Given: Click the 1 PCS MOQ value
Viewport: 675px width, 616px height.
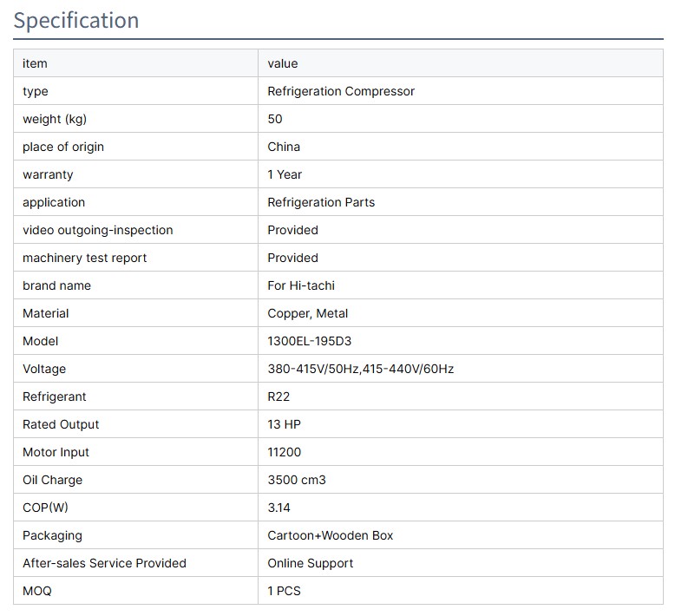Looking at the screenshot, I should click(x=285, y=591).
